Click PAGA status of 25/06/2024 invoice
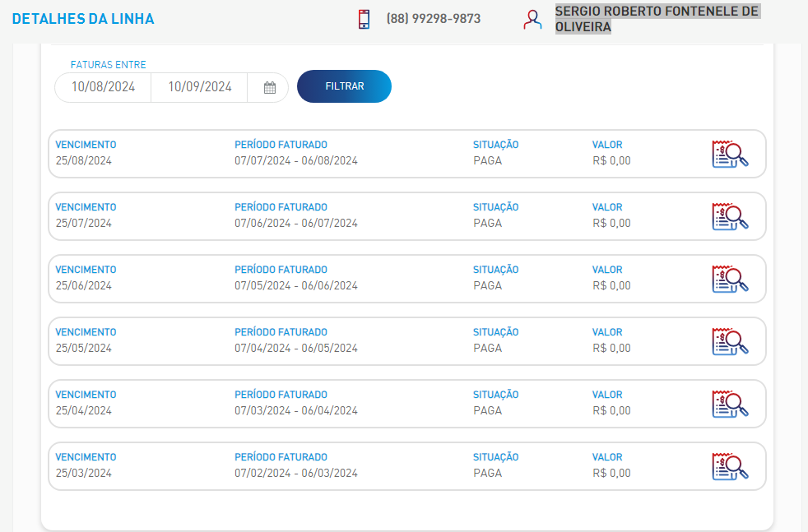808x532 pixels. pos(487,285)
